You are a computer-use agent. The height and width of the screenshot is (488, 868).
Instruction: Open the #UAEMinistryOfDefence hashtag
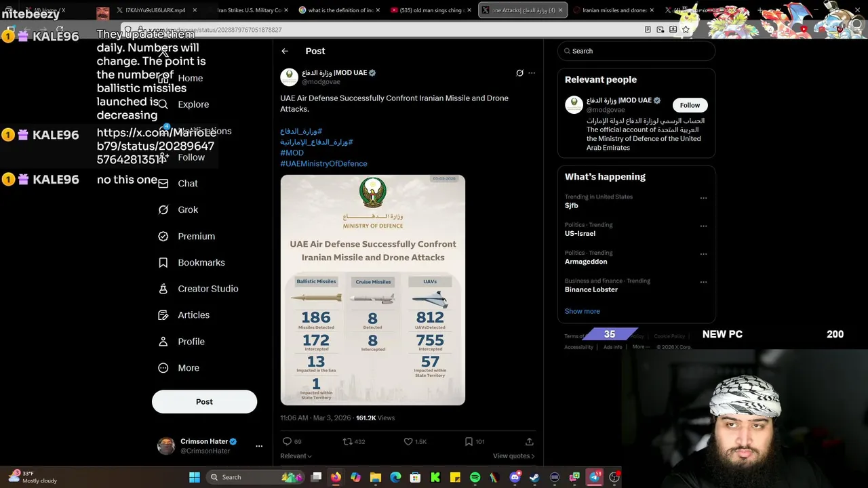tap(323, 163)
